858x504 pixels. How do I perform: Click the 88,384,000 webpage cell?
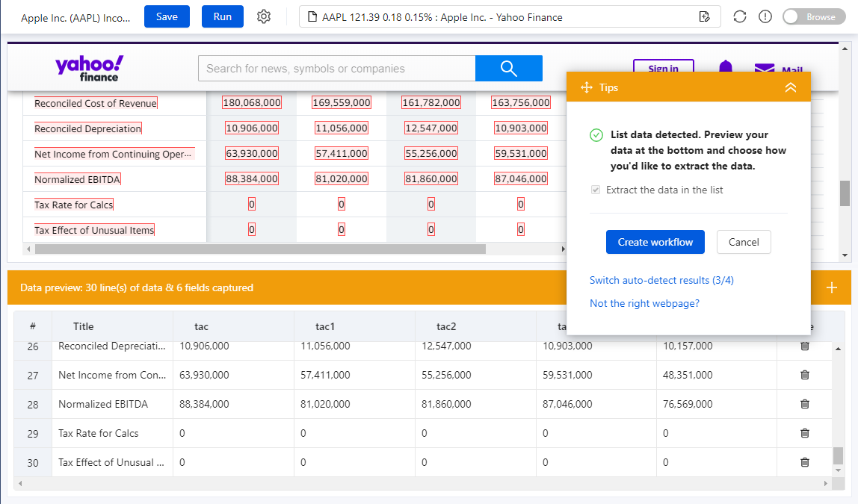(x=252, y=178)
